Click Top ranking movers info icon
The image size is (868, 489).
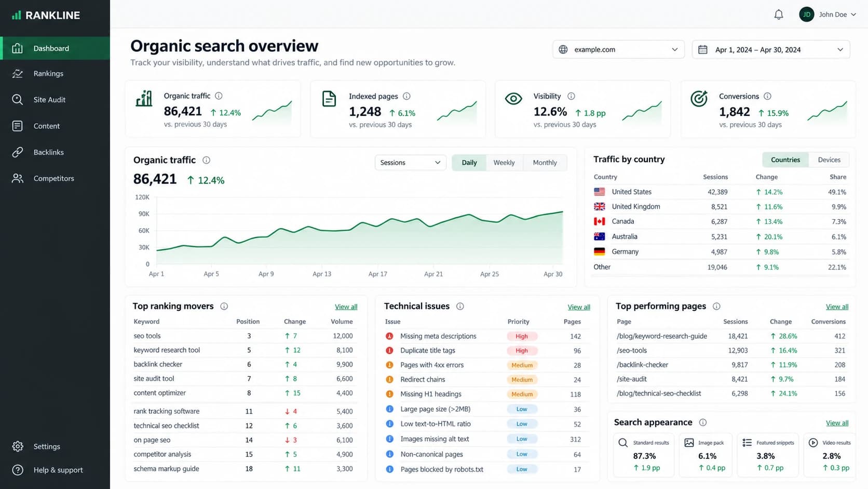[x=224, y=306]
